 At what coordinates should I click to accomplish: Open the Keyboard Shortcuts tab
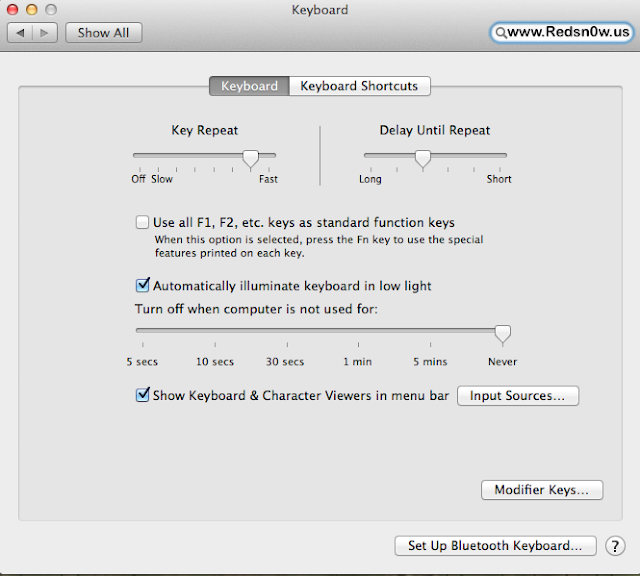coord(360,86)
